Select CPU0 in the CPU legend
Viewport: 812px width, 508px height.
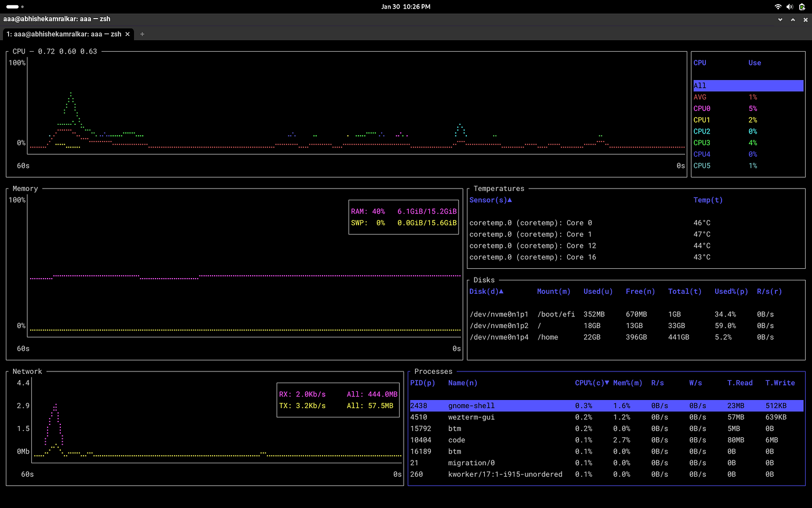pyautogui.click(x=748, y=109)
